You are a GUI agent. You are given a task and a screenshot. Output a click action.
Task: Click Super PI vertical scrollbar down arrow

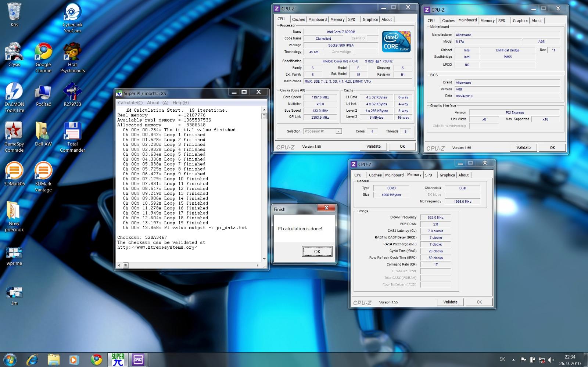coord(264,259)
